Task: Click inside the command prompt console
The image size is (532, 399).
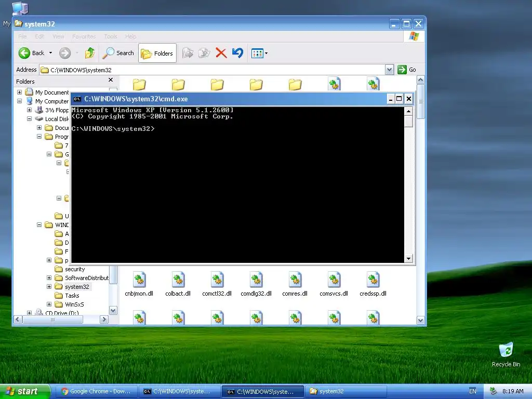Action: (237, 185)
